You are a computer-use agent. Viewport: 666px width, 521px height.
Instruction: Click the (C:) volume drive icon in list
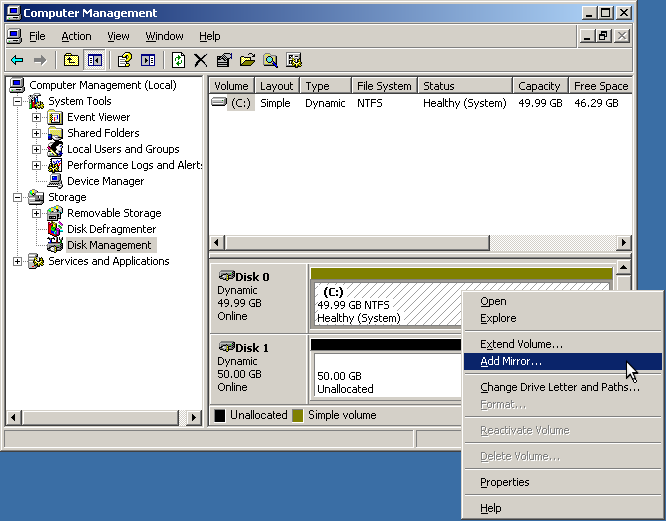219,102
